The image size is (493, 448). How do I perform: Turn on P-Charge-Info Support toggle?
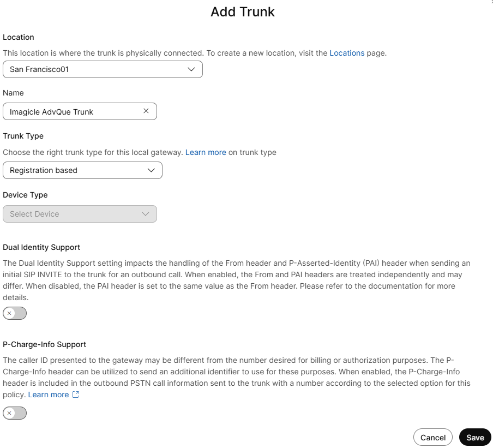coord(15,413)
